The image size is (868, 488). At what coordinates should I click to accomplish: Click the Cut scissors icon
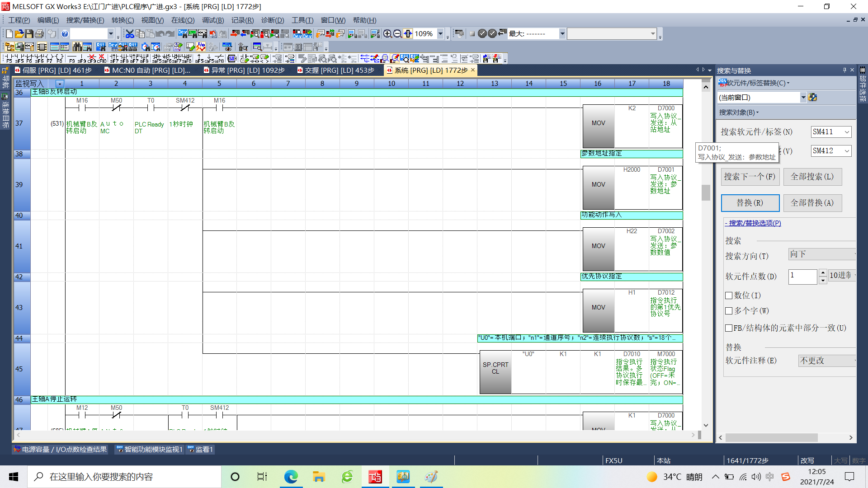130,34
